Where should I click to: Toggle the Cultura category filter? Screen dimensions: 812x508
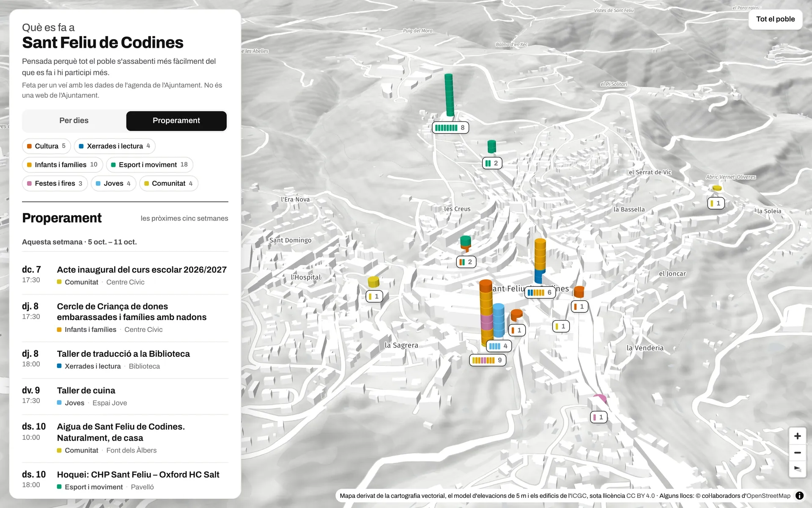47,146
